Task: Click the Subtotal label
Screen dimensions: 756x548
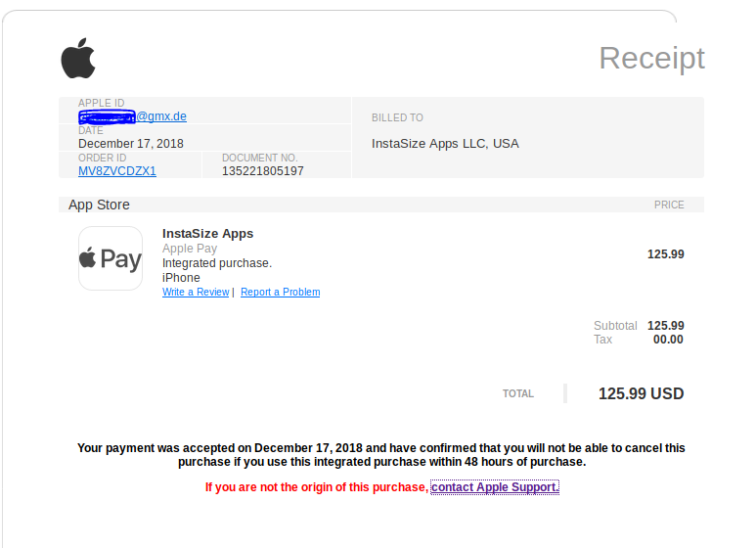Action: 615,326
